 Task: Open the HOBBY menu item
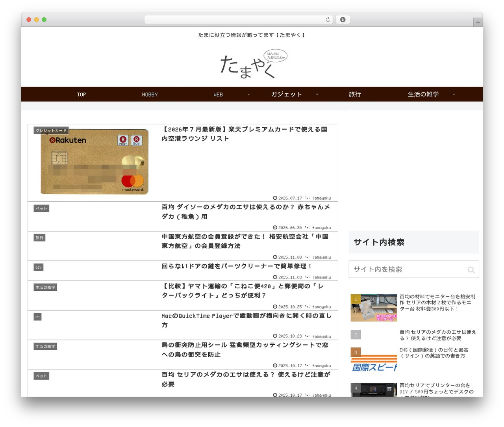click(150, 95)
